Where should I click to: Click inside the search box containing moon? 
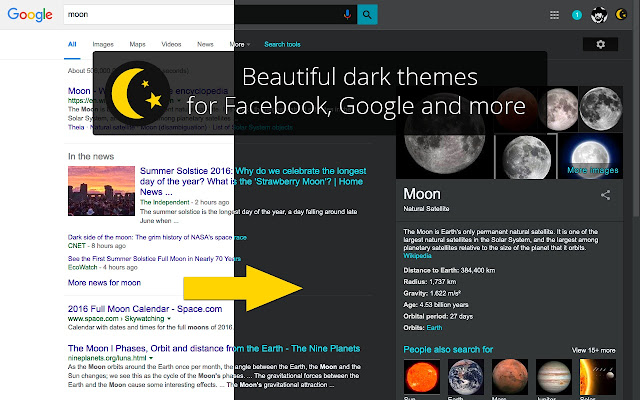point(210,15)
